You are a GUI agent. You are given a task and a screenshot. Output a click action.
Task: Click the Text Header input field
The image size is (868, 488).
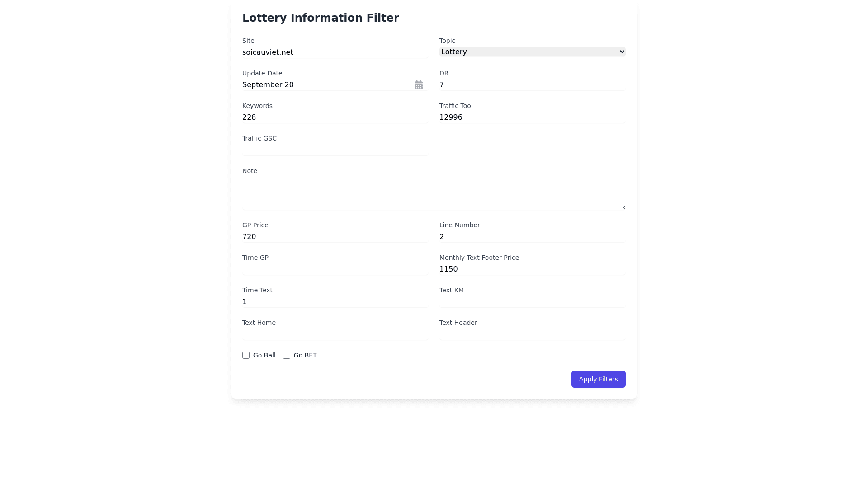coord(532,334)
